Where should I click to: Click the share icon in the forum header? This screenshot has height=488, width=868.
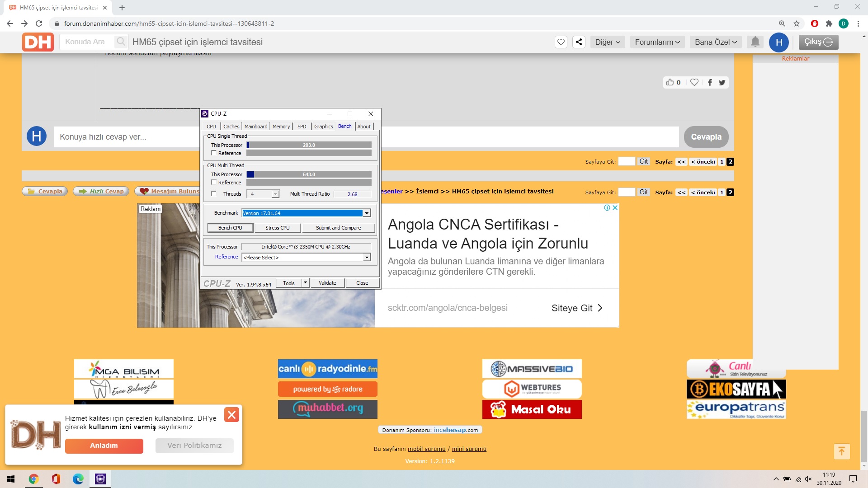coord(579,42)
